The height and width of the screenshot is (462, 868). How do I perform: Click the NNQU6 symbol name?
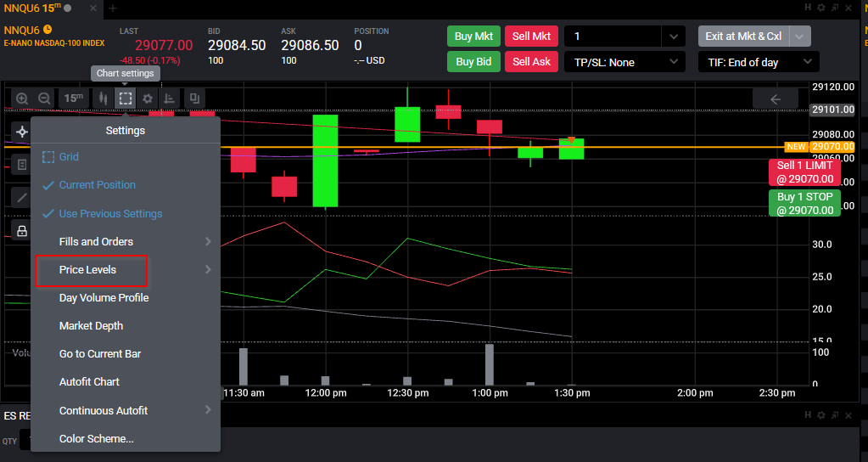pyautogui.click(x=21, y=30)
